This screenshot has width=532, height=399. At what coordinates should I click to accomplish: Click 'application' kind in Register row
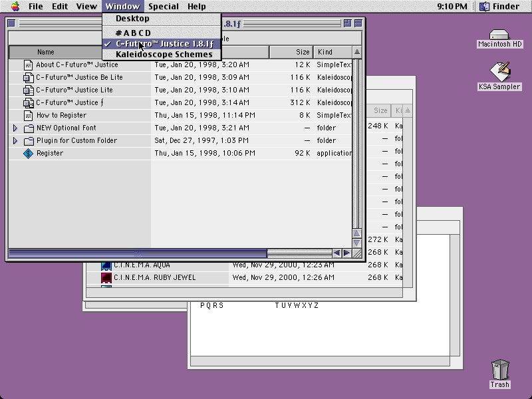tap(334, 153)
